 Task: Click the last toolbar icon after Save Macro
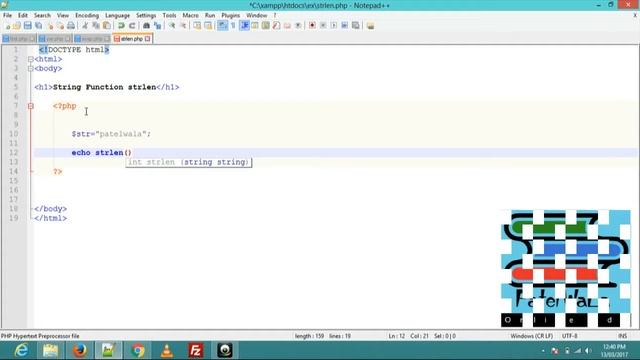coord(370,26)
